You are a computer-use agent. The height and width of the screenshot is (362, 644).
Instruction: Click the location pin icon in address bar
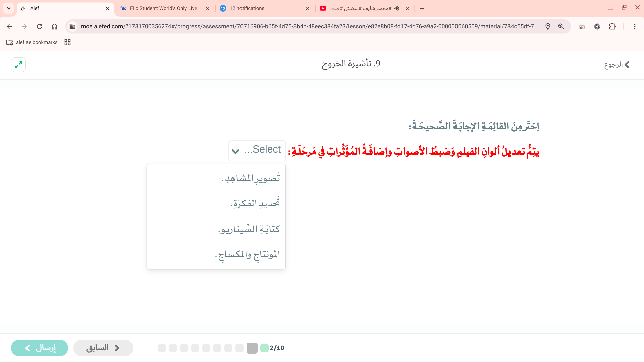548,27
